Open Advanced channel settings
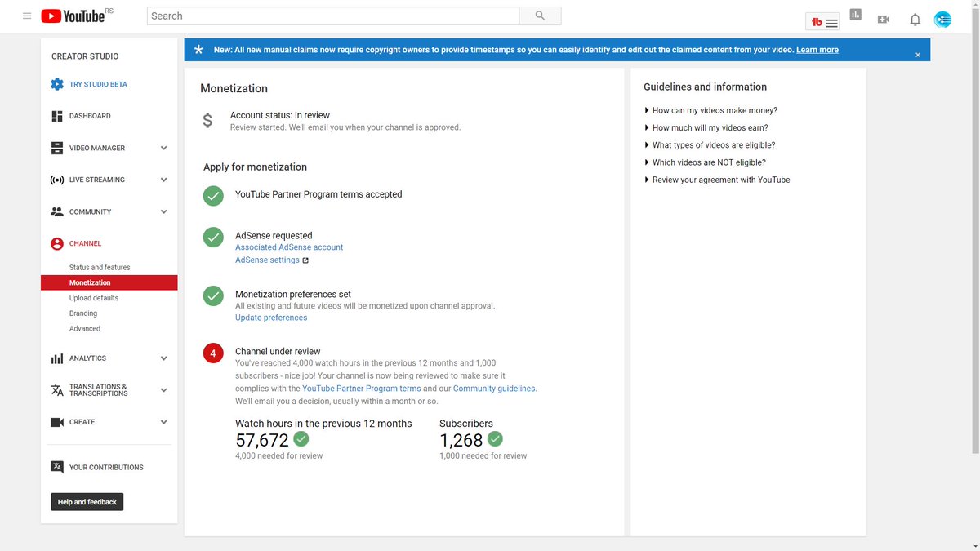Screen dimensions: 980x551 tap(85, 329)
